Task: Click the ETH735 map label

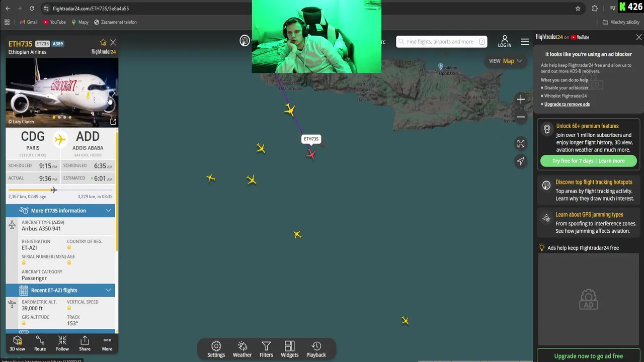Action: (311, 139)
